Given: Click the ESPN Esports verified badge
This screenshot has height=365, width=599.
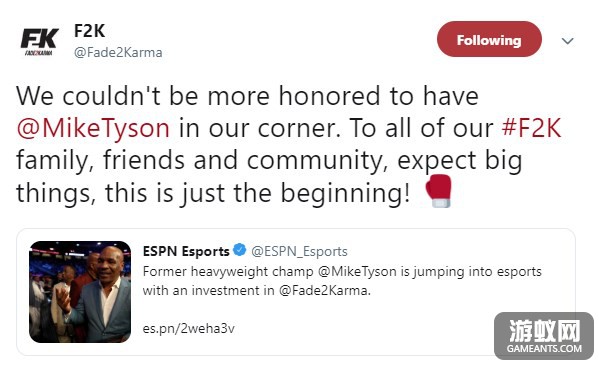Looking at the screenshot, I should click(x=240, y=250).
